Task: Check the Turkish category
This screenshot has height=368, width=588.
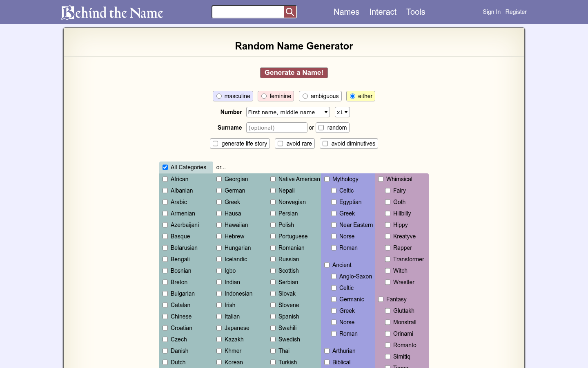Action: coord(273,362)
